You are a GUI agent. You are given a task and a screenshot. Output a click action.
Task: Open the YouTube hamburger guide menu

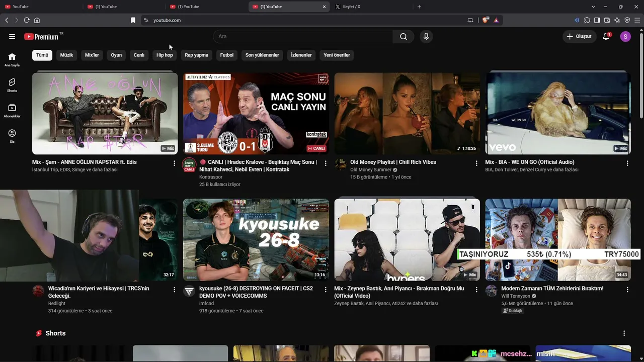pyautogui.click(x=12, y=37)
